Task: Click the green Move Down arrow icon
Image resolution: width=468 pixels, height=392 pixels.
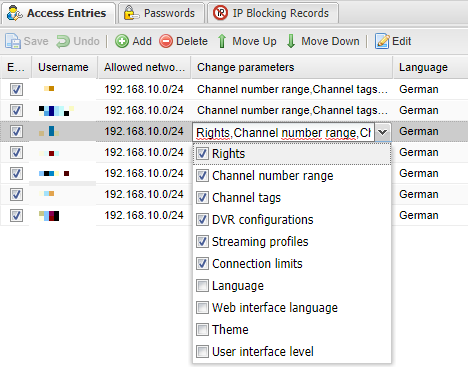Action: (291, 41)
